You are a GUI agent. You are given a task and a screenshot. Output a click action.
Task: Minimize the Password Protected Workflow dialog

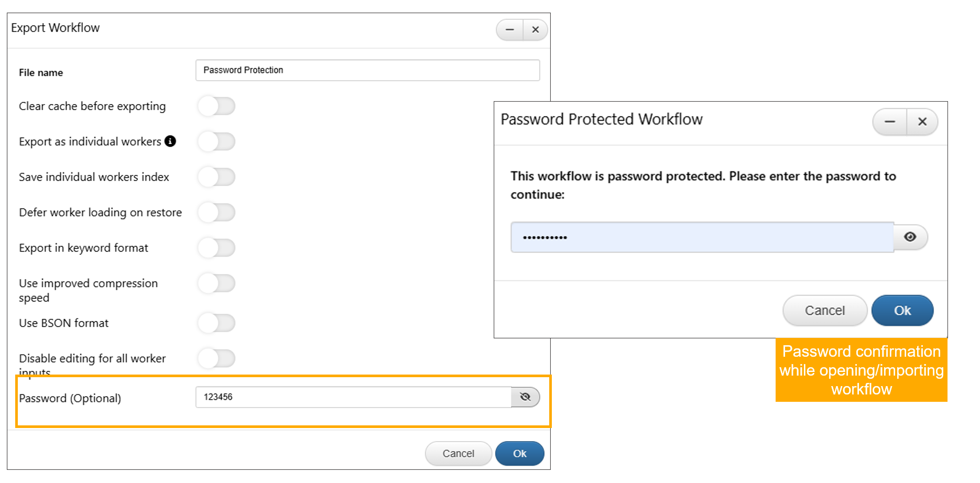pyautogui.click(x=890, y=122)
